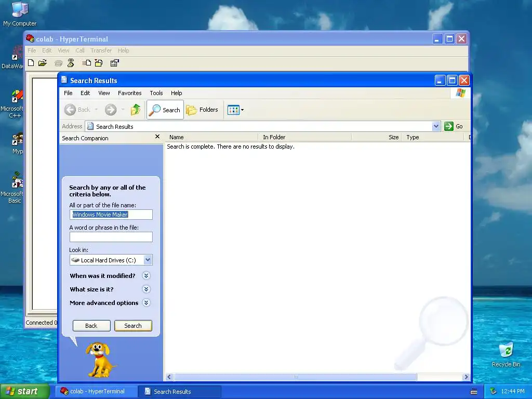
Task: Click right arrow of horizontal scrollbar
Action: [466, 377]
